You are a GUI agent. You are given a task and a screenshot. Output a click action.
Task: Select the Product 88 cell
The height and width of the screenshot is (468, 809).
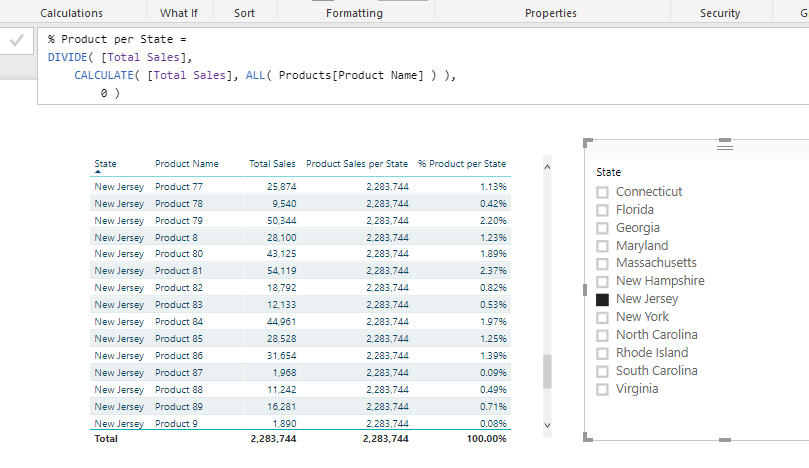point(179,390)
